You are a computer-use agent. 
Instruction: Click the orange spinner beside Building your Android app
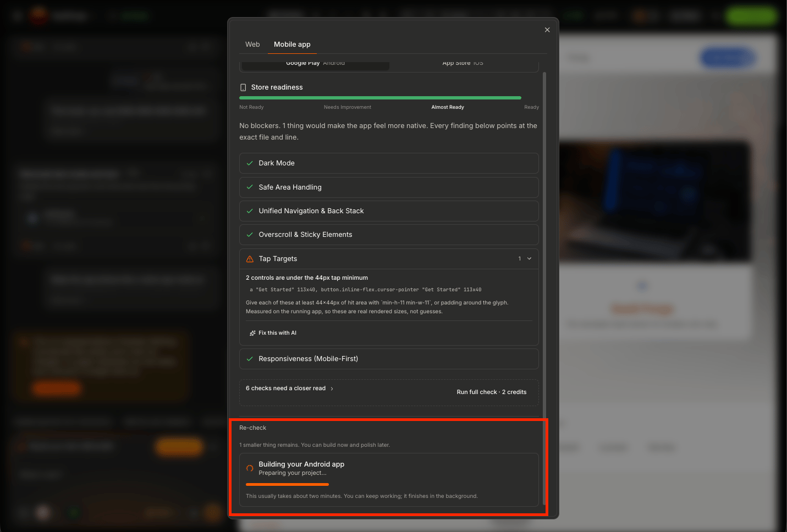click(250, 468)
